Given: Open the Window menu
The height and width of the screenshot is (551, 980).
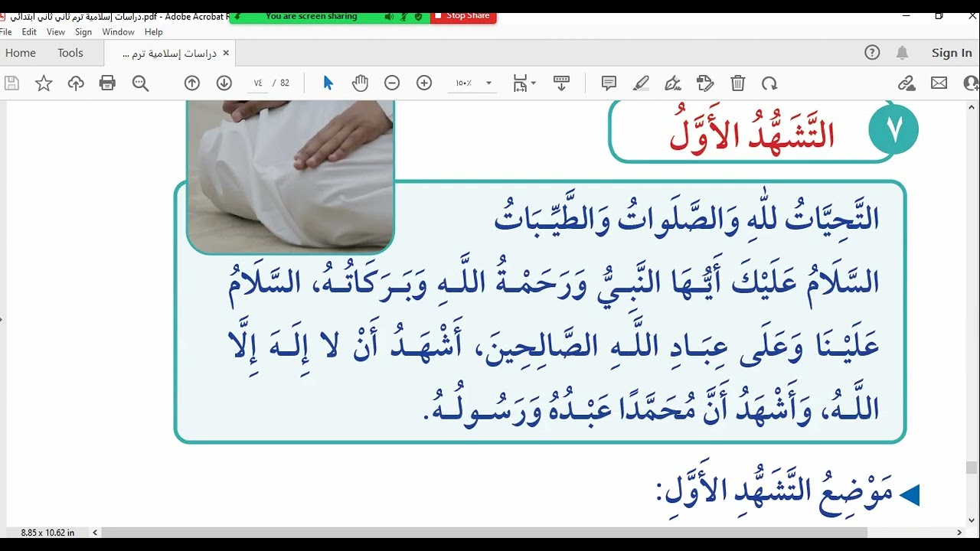Looking at the screenshot, I should pos(118,32).
